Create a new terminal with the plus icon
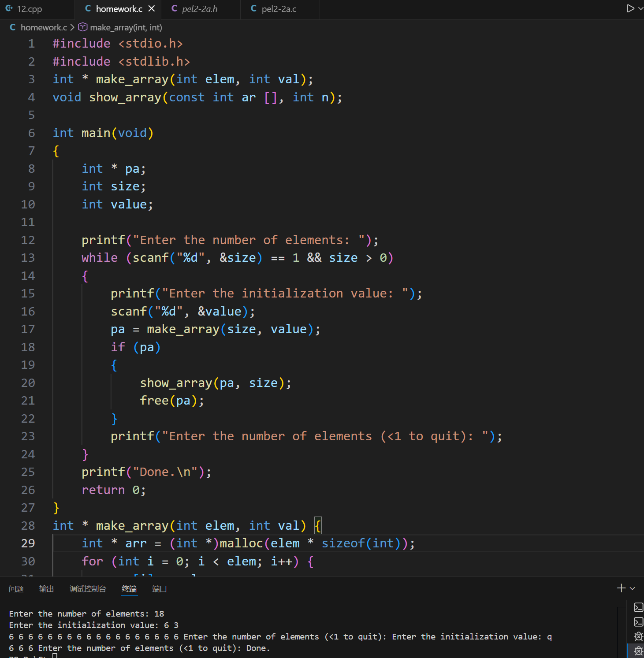 click(622, 588)
